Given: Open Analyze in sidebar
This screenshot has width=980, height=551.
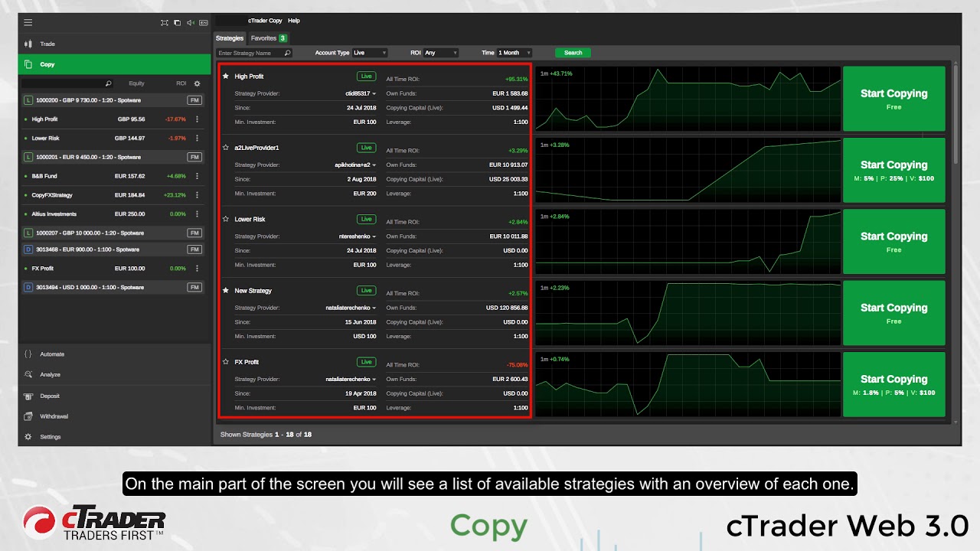Looking at the screenshot, I should [x=115, y=375].
